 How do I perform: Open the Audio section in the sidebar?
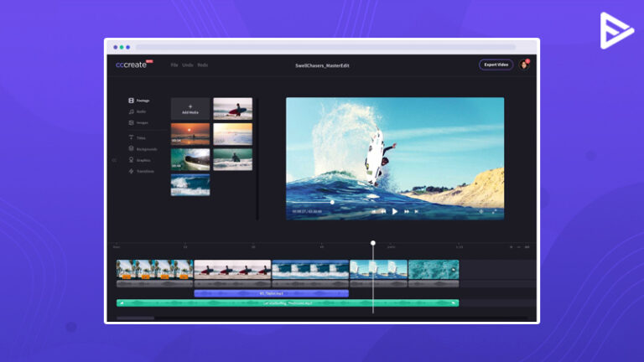tap(138, 111)
